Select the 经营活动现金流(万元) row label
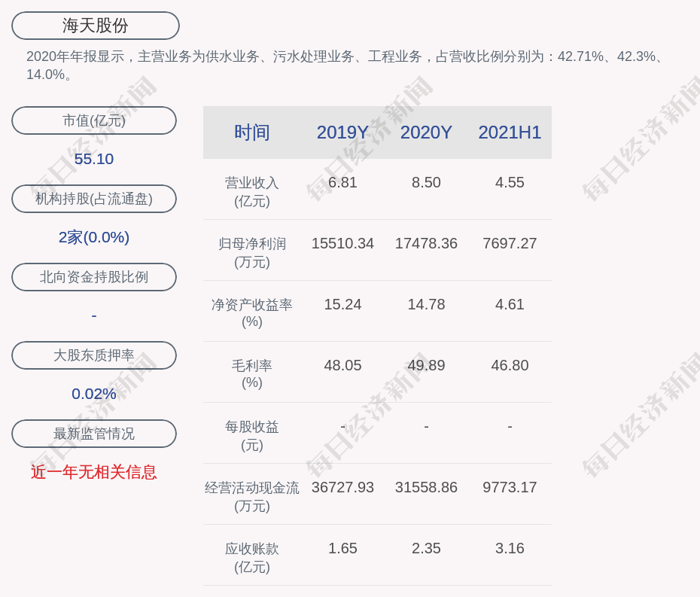 [x=252, y=497]
